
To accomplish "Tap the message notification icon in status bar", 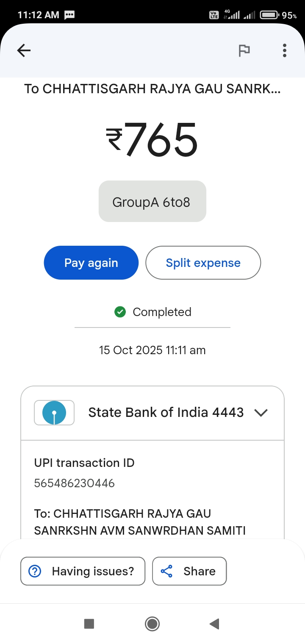I will pyautogui.click(x=69, y=15).
